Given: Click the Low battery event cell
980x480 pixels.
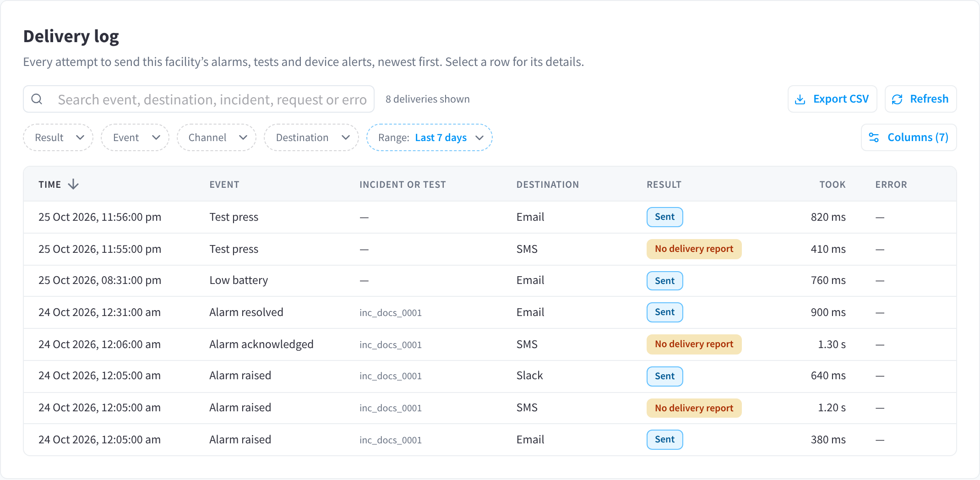Looking at the screenshot, I should click(x=239, y=280).
